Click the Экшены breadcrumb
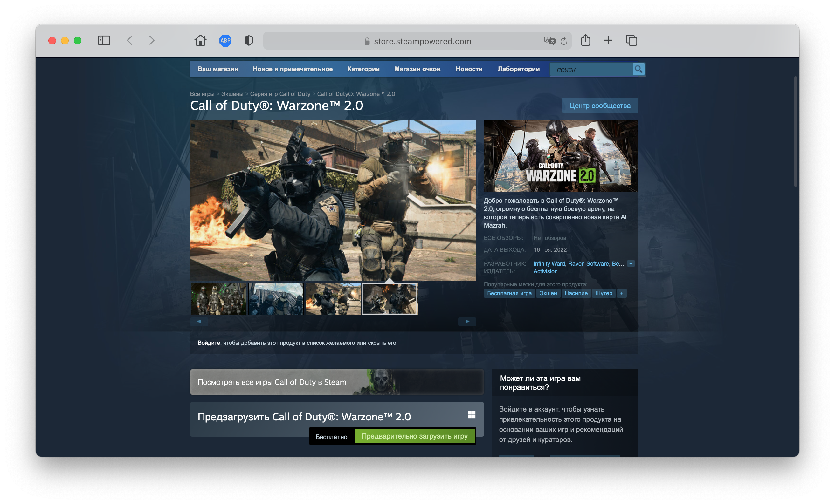 click(232, 94)
